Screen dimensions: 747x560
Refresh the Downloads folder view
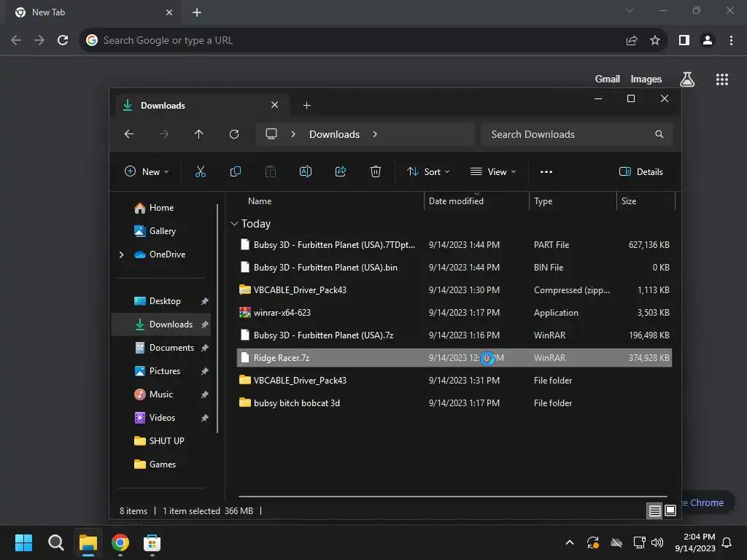click(x=234, y=134)
